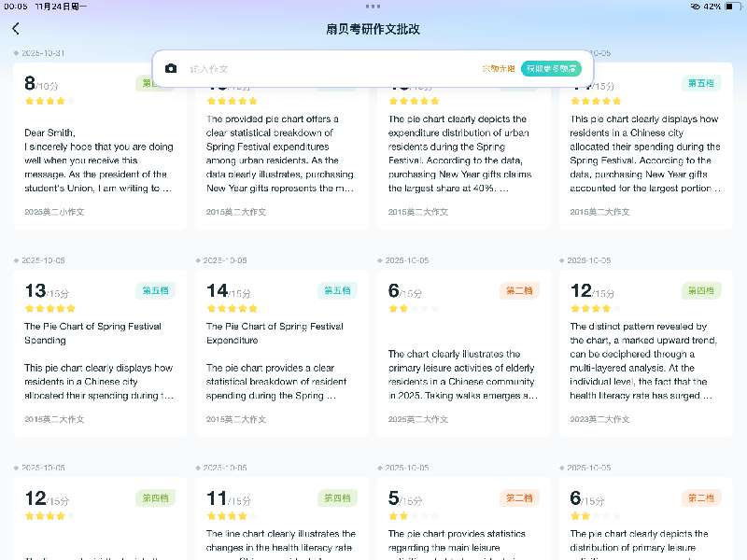Viewport: 747px width, 560px height.
Task: Tap the star rating on the Dear Smith essay
Action: [x=45, y=101]
